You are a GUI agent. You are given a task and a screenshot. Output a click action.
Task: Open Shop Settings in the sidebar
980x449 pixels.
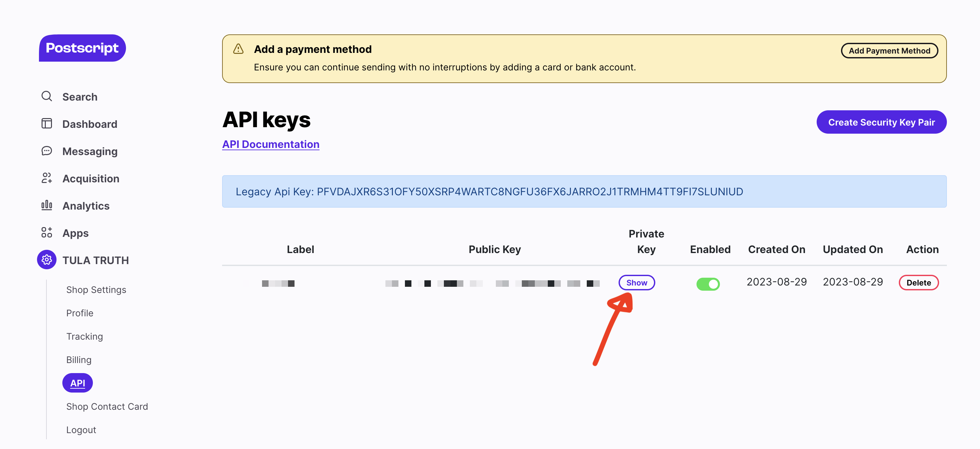coord(96,290)
